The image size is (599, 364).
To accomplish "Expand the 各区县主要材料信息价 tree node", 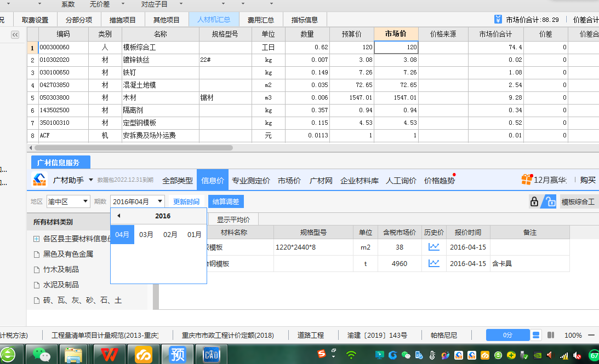I will (36, 239).
